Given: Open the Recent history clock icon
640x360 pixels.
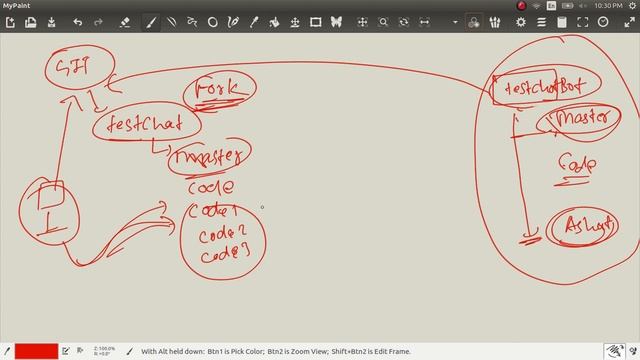Looking at the screenshot, I should pyautogui.click(x=603, y=22).
